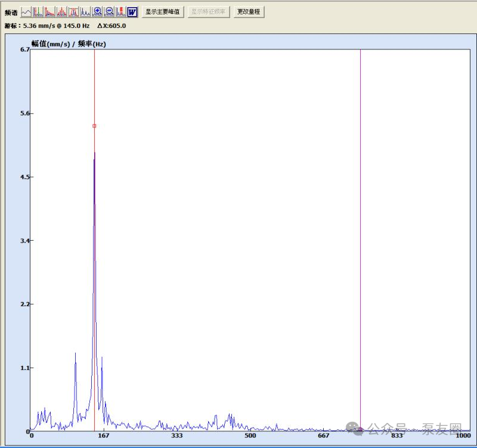This screenshot has height=448, width=477.
Task: Click the 167 frequency axis label
Action: tap(104, 435)
